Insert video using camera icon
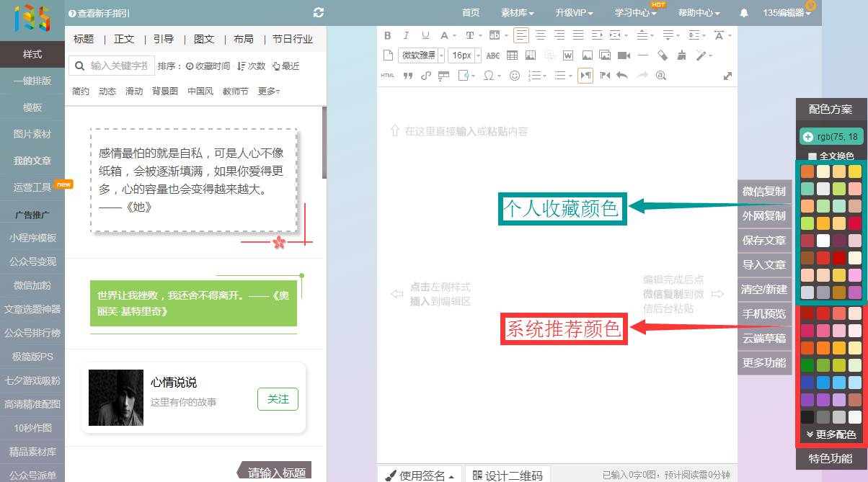868x482 pixels. click(624, 55)
